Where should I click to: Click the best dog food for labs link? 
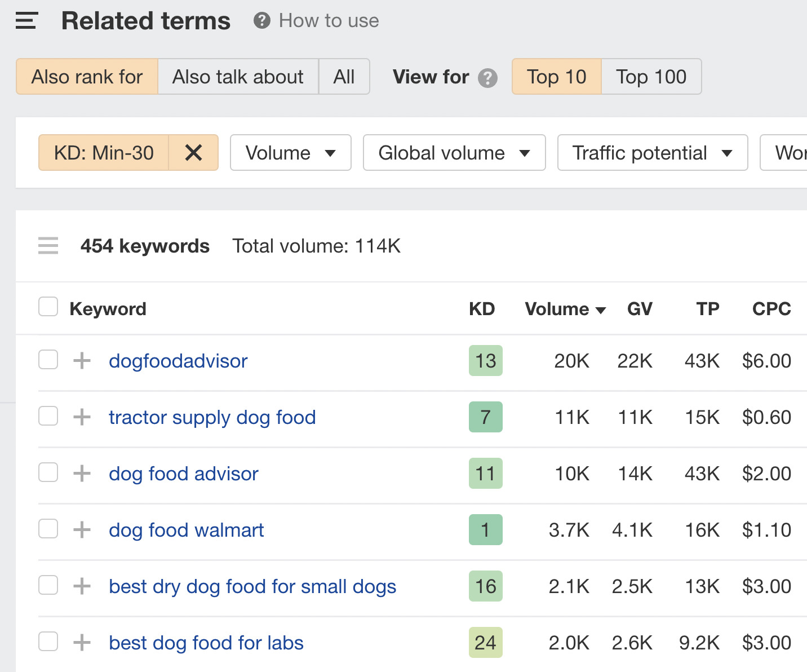[x=206, y=642]
